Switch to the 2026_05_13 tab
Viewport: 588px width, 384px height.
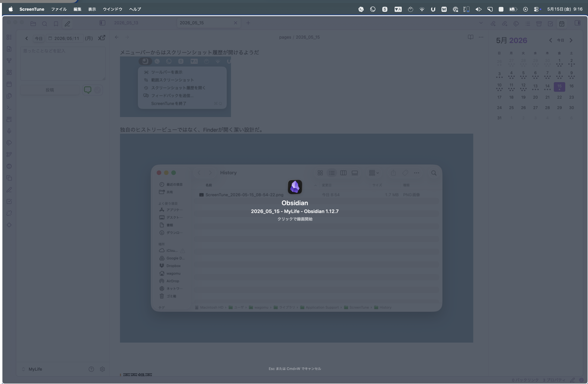point(126,23)
